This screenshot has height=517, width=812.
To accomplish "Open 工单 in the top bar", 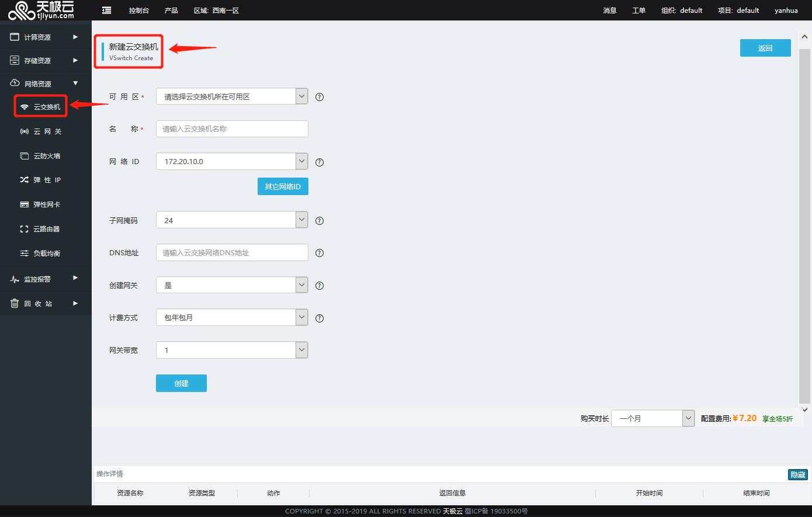I will click(x=639, y=11).
